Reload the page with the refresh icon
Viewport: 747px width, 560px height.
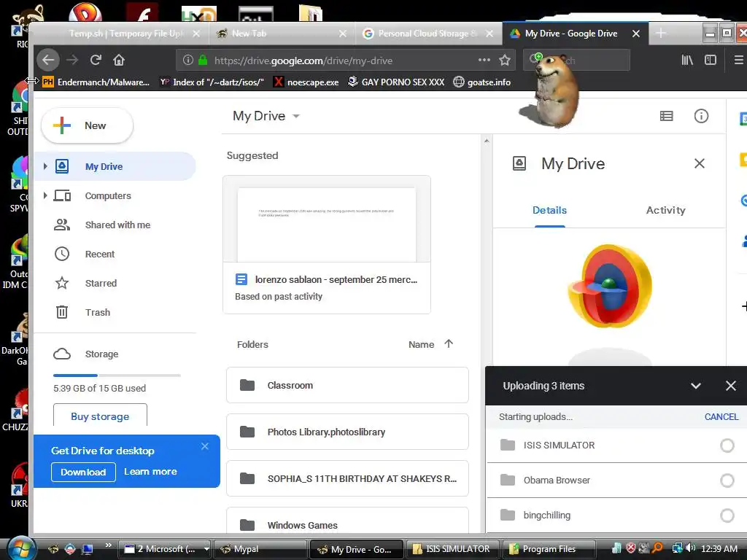(96, 60)
